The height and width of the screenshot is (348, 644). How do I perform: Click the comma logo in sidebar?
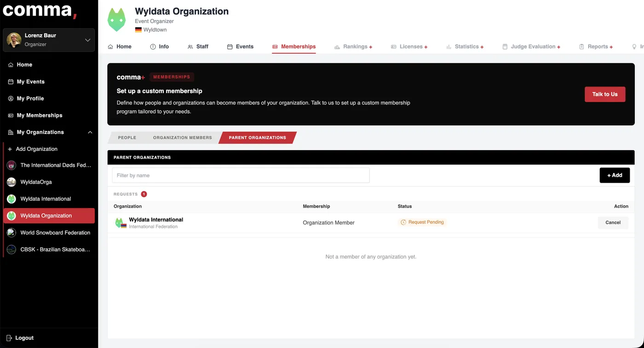coord(40,10)
